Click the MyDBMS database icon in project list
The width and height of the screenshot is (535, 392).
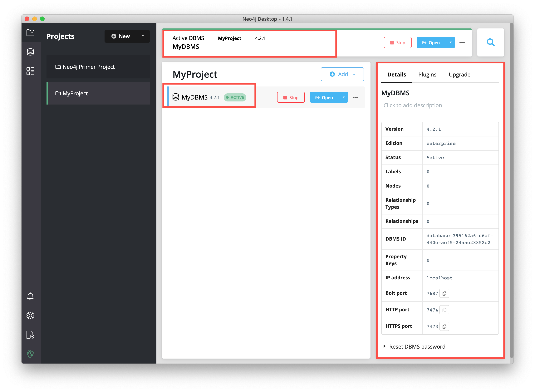click(x=176, y=97)
